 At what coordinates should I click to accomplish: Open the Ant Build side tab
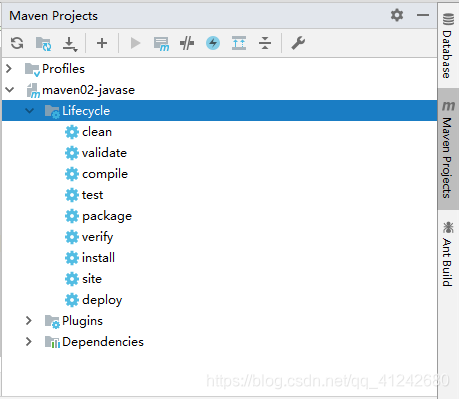(447, 254)
